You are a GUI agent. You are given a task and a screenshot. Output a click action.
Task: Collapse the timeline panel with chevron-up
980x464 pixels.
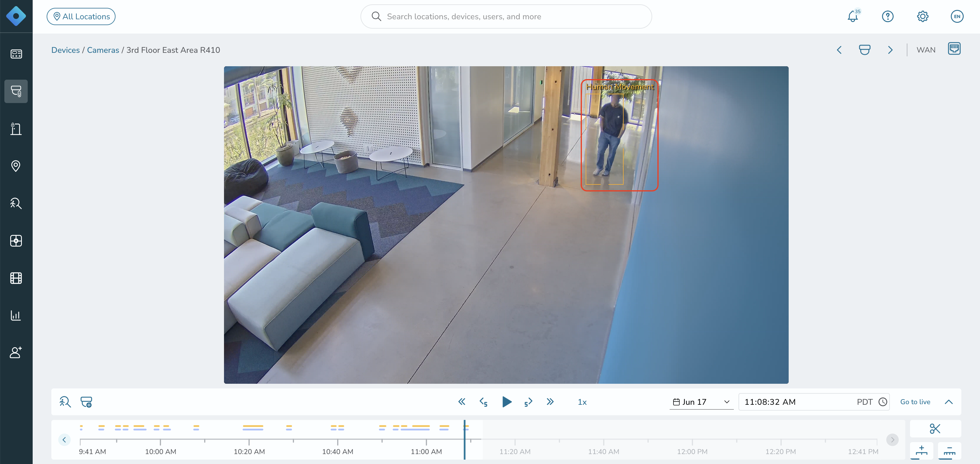949,402
